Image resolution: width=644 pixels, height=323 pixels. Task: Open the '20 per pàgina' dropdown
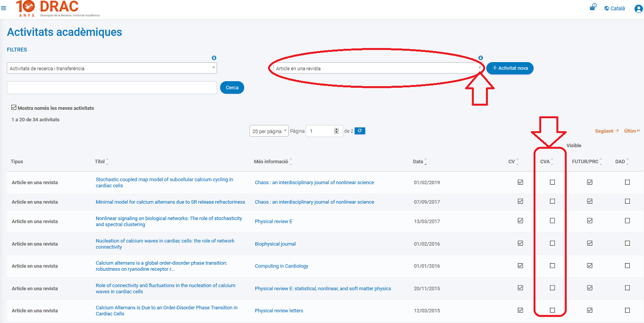tap(269, 131)
